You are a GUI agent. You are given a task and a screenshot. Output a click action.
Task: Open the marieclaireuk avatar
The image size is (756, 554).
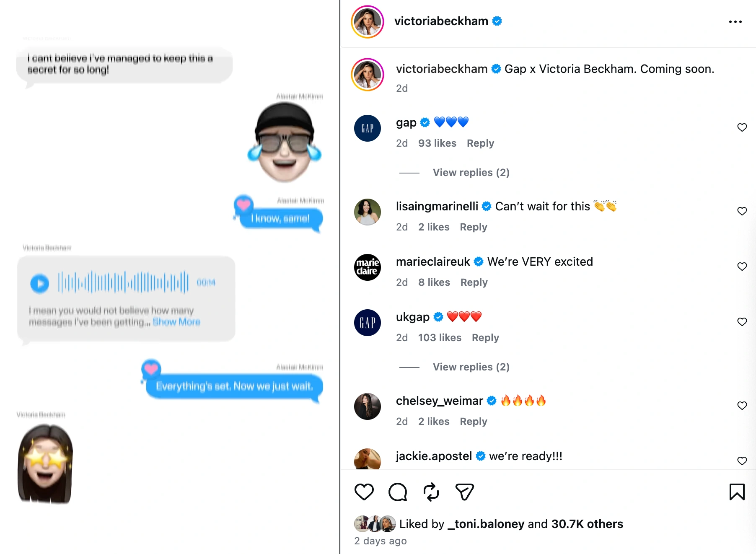(x=368, y=267)
